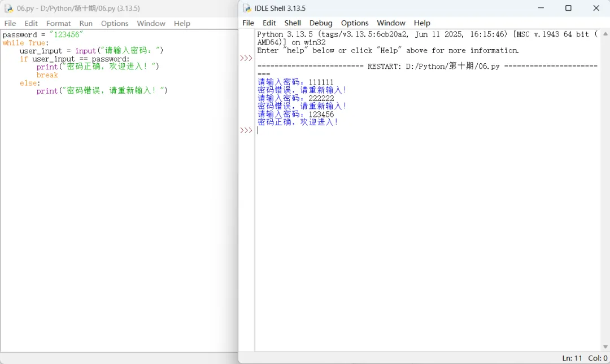Image resolution: width=610 pixels, height=364 pixels.
Task: Click scroll down arrow in shell scrollbar
Action: click(x=605, y=347)
